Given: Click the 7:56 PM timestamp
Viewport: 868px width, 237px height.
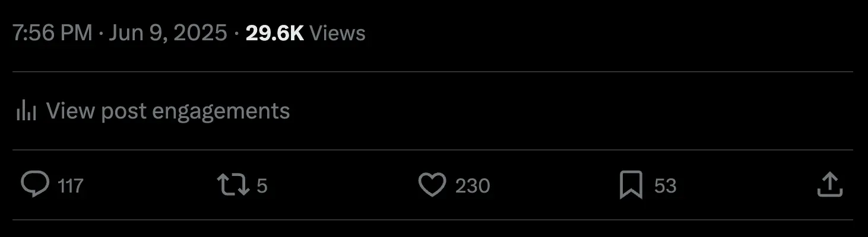Looking at the screenshot, I should pos(52,33).
